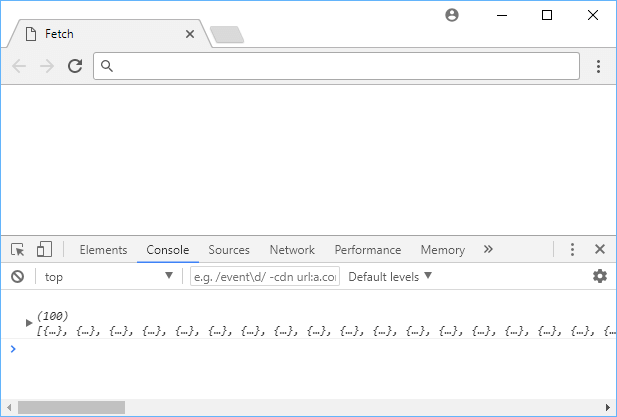The height and width of the screenshot is (417, 617).
Task: Close the DevTools panel
Action: click(x=600, y=249)
